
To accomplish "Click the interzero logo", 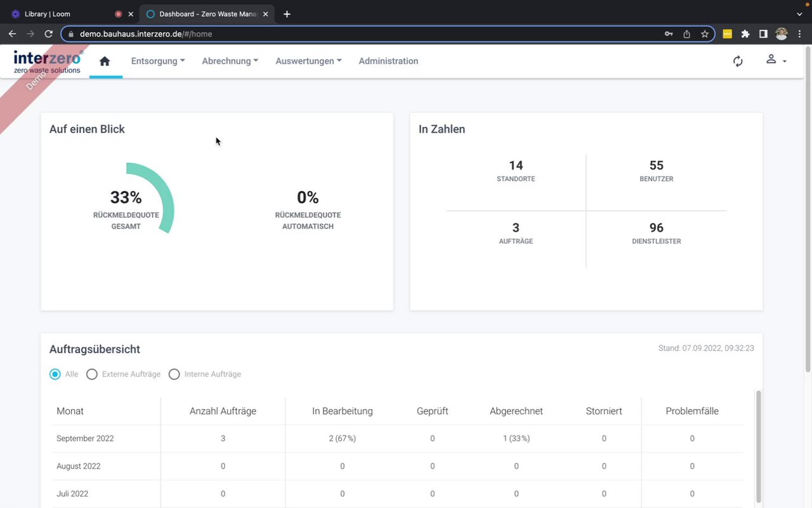I will point(48,62).
